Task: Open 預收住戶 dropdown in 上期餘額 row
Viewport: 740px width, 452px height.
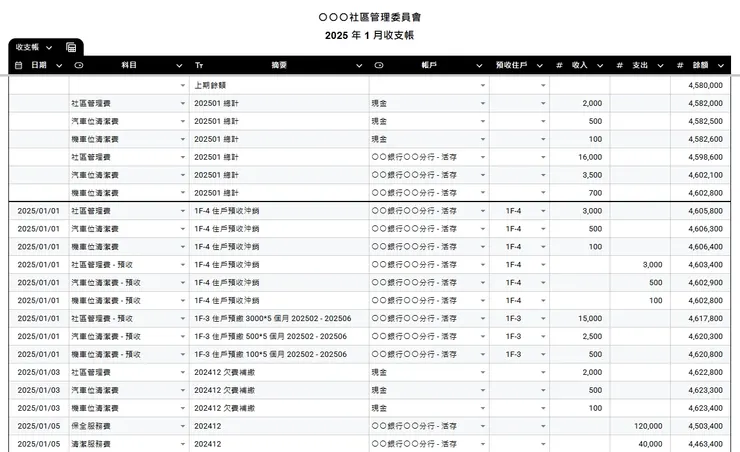Action: 543,85
